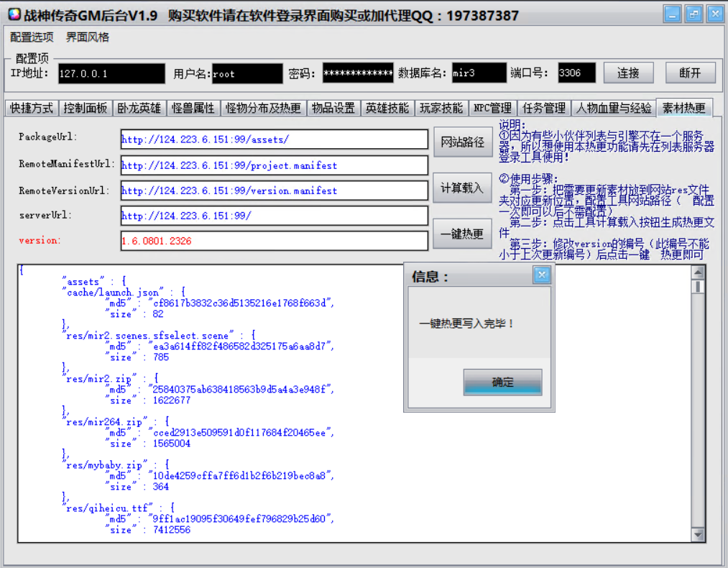Click the size value 7412556
This screenshot has height=568, width=728.
point(172,530)
